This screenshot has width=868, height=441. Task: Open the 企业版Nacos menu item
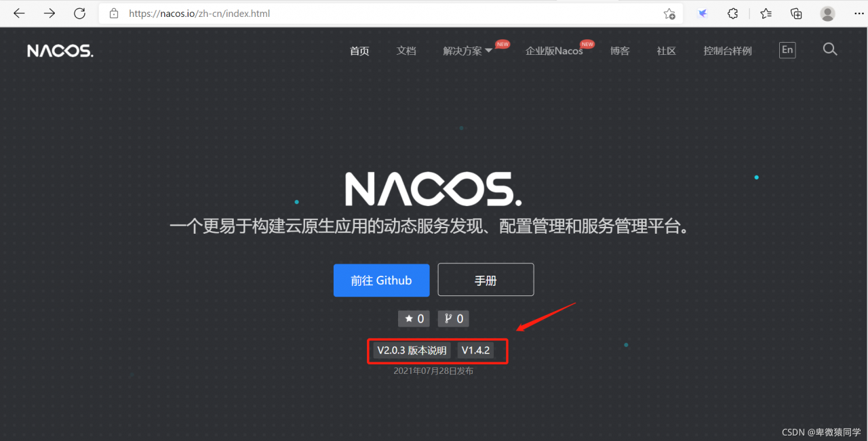554,51
